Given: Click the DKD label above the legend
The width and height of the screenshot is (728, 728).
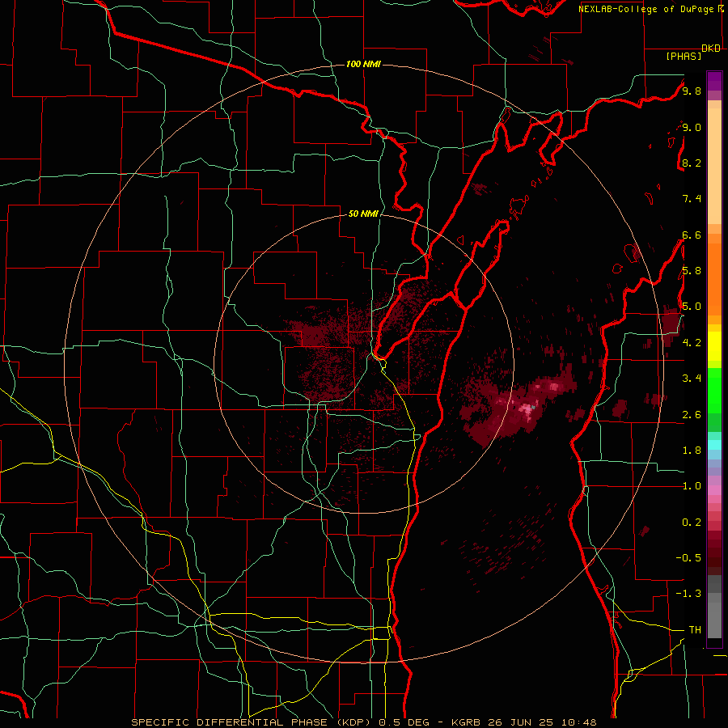Looking at the screenshot, I should 710,48.
